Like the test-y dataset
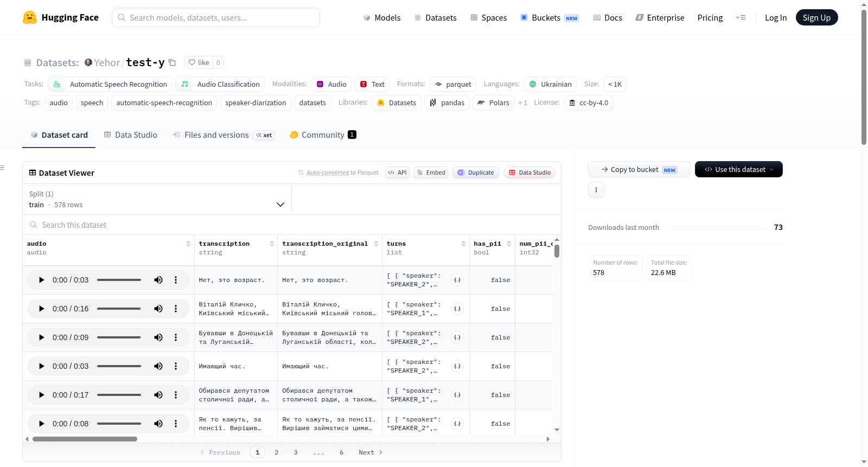 point(199,62)
